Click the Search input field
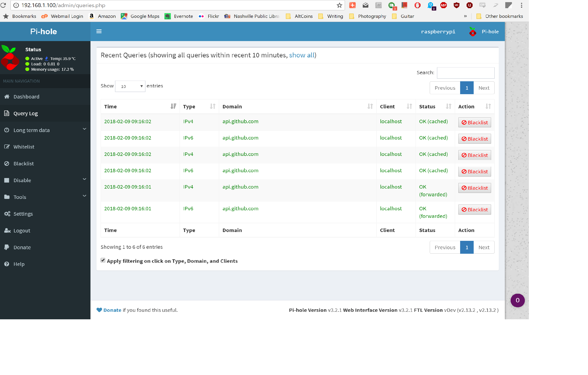 pos(466,73)
